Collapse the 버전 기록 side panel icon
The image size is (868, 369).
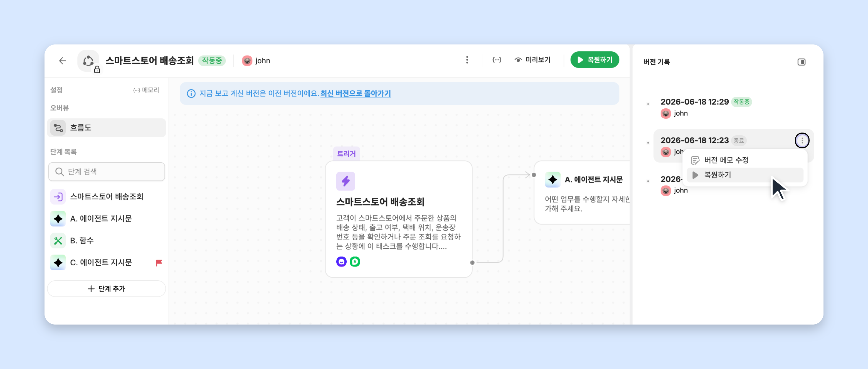click(x=801, y=62)
